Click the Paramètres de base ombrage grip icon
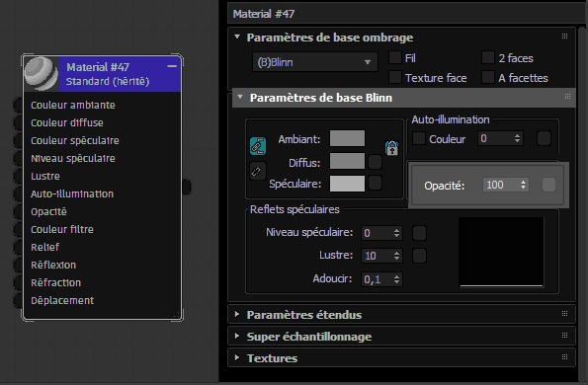The image size is (588, 385). pyautogui.click(x=564, y=37)
